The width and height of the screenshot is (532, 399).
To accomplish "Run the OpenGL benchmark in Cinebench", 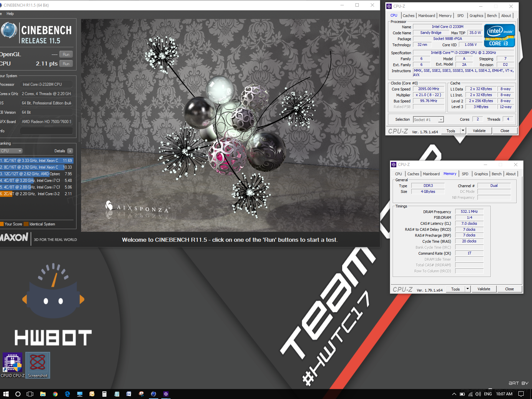I will pyautogui.click(x=66, y=55).
